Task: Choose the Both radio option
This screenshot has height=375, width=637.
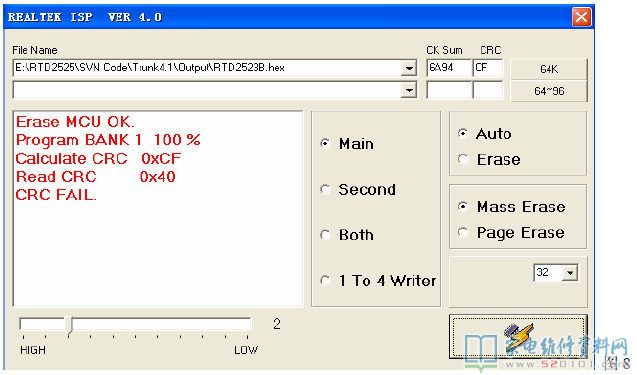Action: pos(348,235)
